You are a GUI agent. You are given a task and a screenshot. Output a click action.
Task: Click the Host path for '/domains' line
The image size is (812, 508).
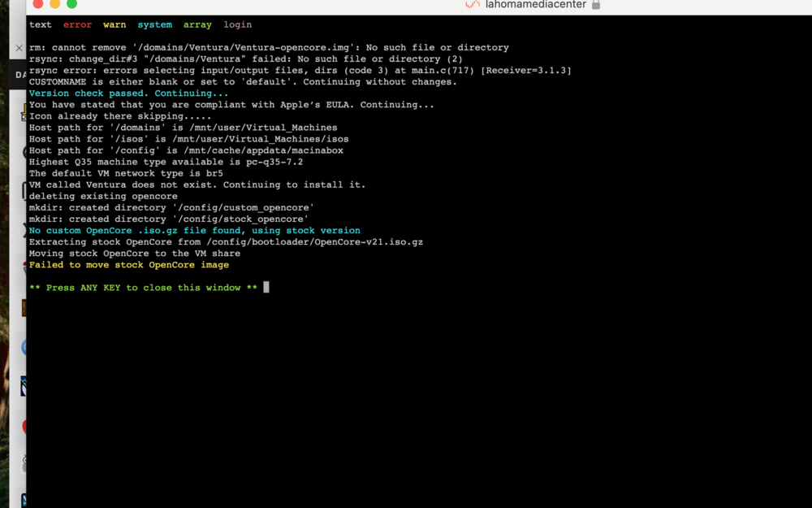184,128
